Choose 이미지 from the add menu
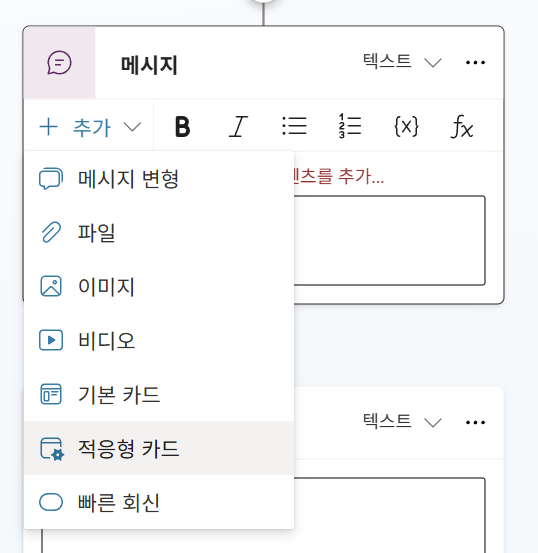Screen dimensions: 538x553 point(159,286)
